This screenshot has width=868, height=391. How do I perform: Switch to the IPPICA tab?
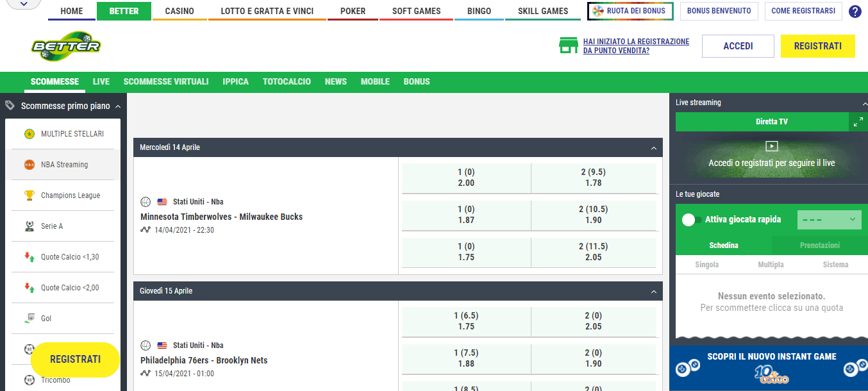[236, 82]
